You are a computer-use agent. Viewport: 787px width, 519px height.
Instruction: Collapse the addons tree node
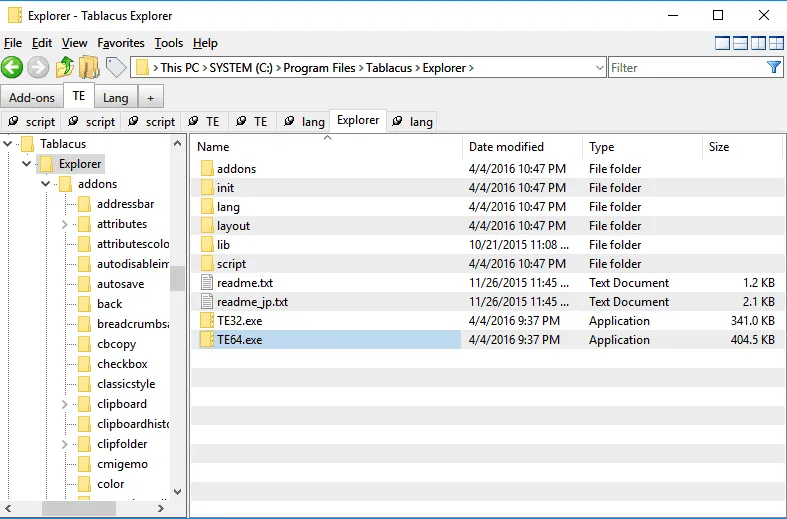pos(46,184)
